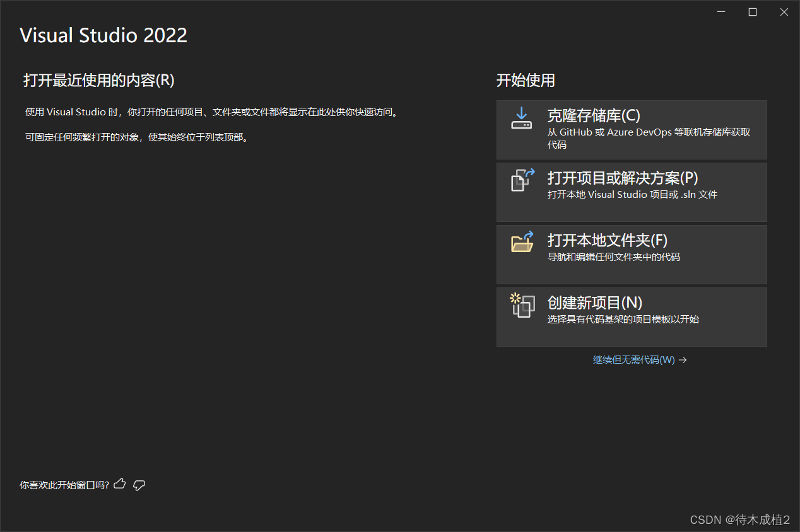Click the open project or solution icon
The height and width of the screenshot is (532, 800).
522,180
